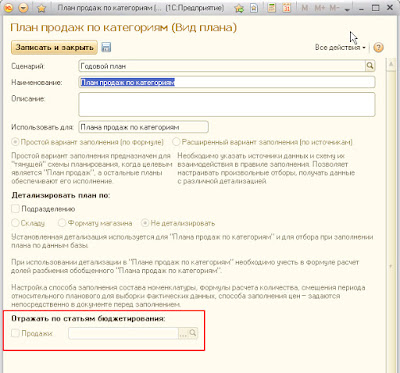This screenshot has height=373, width=400.
Task: Click the Детализировать план по heading
Action: pyautogui.click(x=61, y=195)
